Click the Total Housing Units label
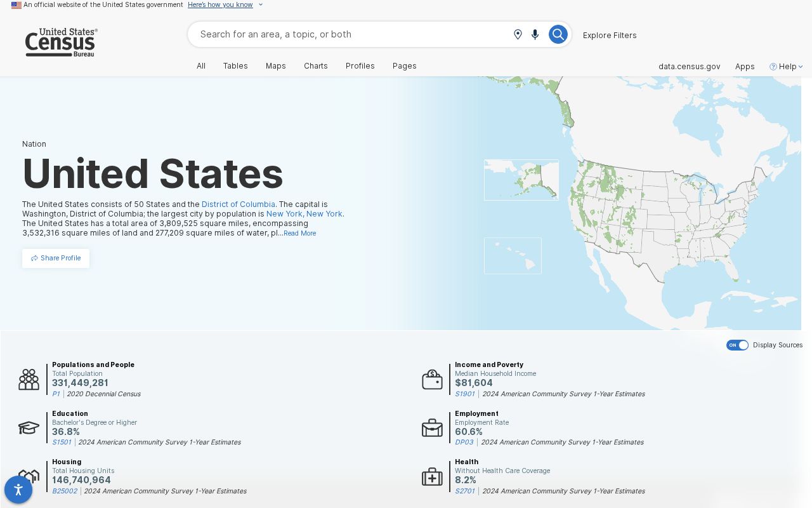The width and height of the screenshot is (812, 508). point(83,471)
